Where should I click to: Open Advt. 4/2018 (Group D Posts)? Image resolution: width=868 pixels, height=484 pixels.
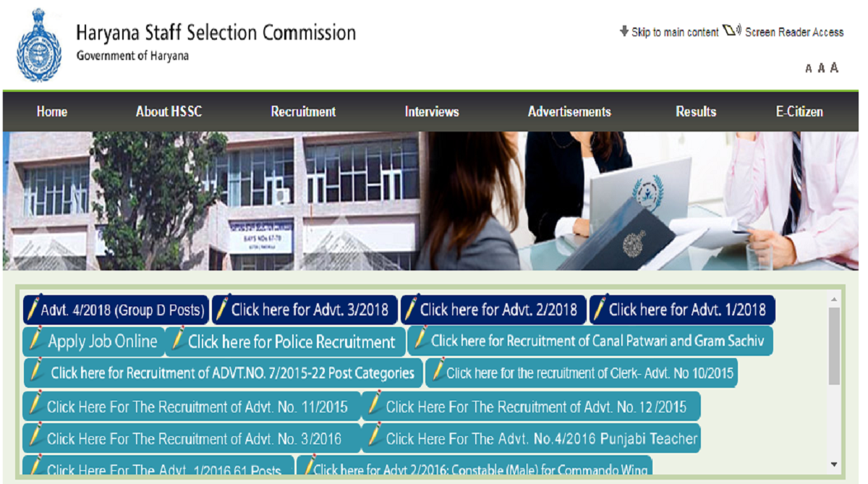(116, 310)
